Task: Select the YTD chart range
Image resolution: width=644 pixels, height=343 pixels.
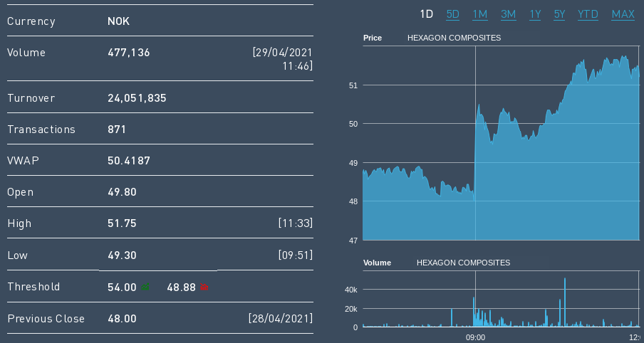Action: (588, 14)
